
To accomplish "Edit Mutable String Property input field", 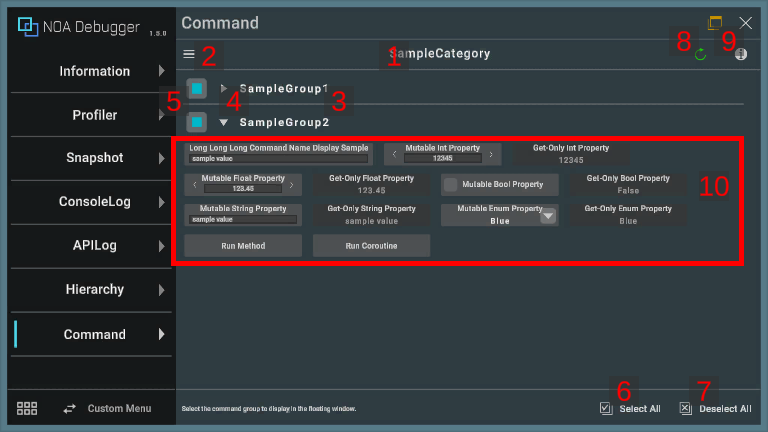I will point(243,219).
